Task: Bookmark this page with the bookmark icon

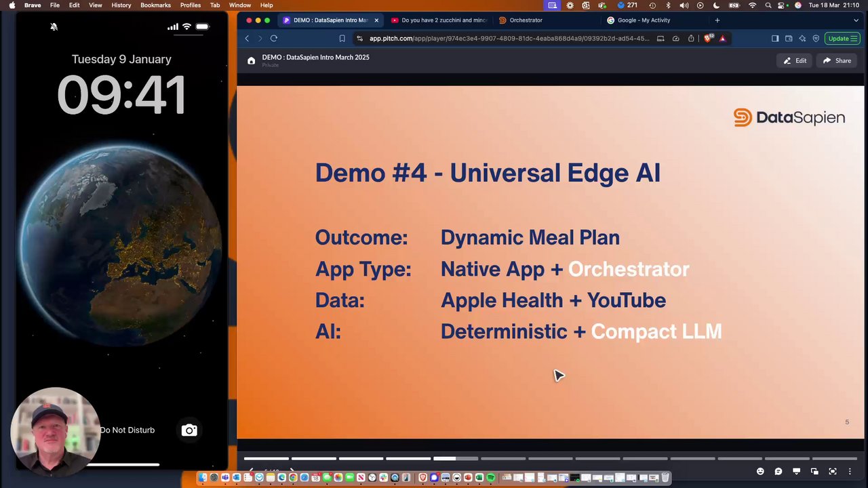Action: pyautogui.click(x=342, y=39)
